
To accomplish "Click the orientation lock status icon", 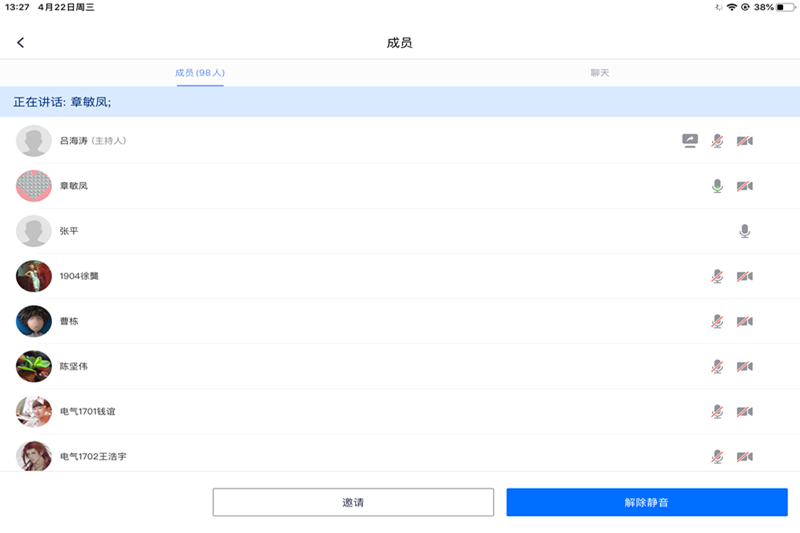I will coord(745,7).
